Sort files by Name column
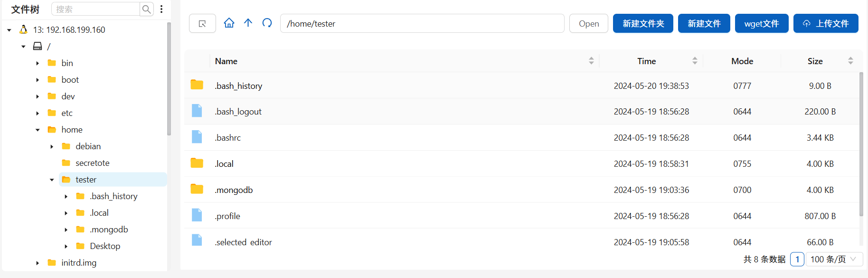The height and width of the screenshot is (278, 868). pyautogui.click(x=591, y=61)
